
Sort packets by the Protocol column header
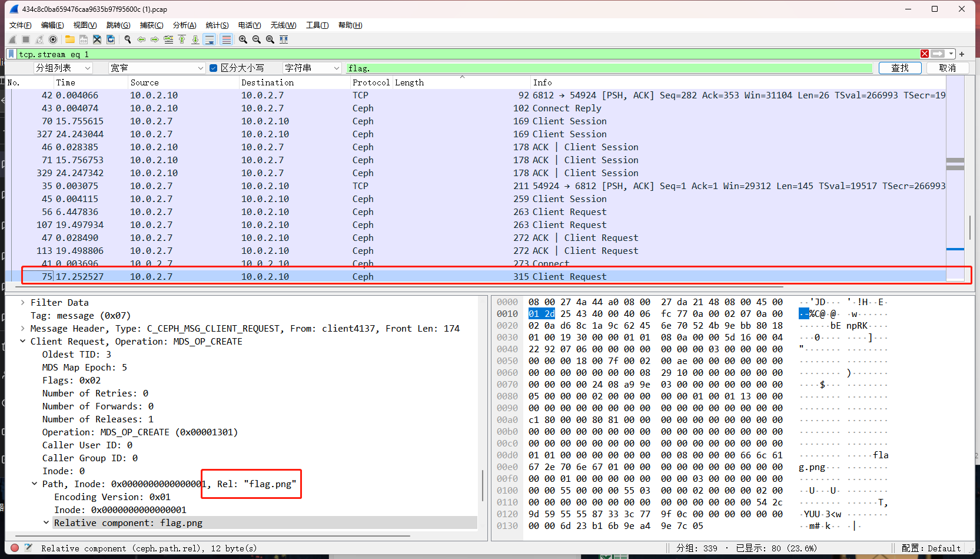coord(371,82)
